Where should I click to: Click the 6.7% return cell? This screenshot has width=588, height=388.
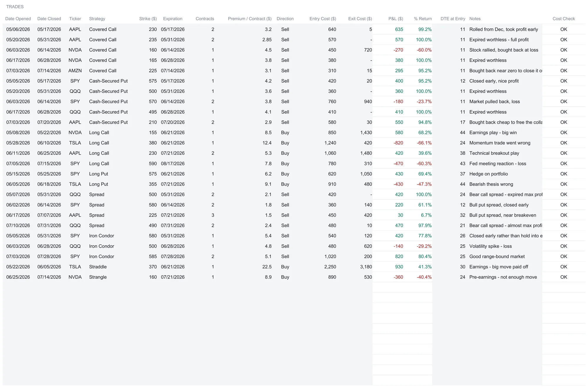click(426, 215)
